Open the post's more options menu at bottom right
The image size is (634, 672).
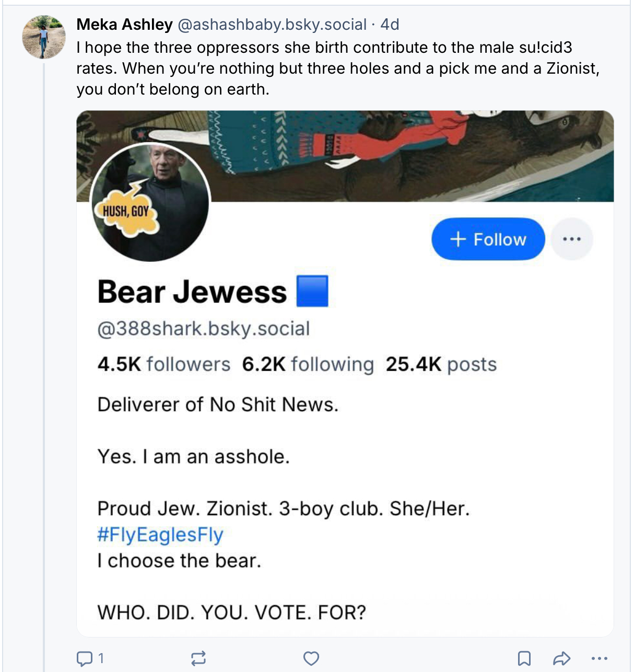point(600,658)
